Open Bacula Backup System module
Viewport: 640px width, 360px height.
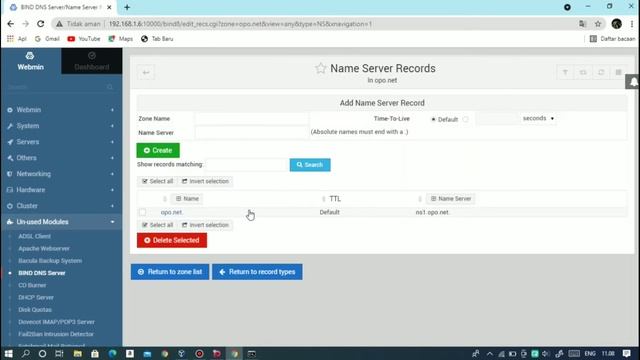point(50,261)
